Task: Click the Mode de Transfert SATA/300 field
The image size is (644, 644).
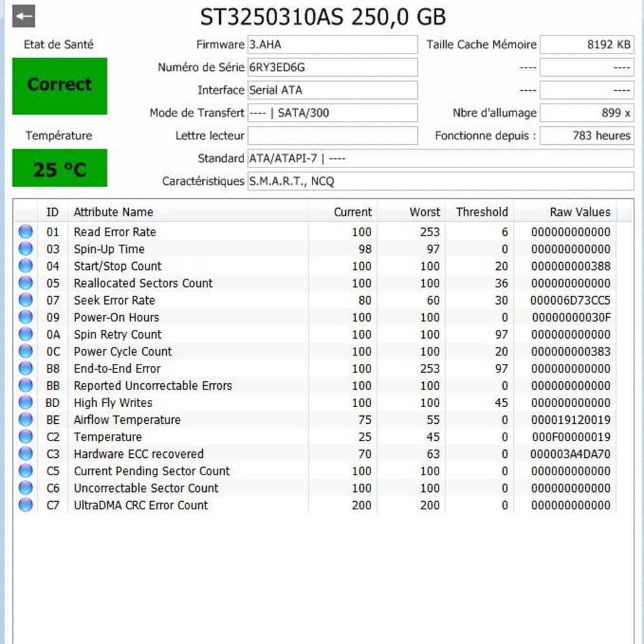Action: 332,113
